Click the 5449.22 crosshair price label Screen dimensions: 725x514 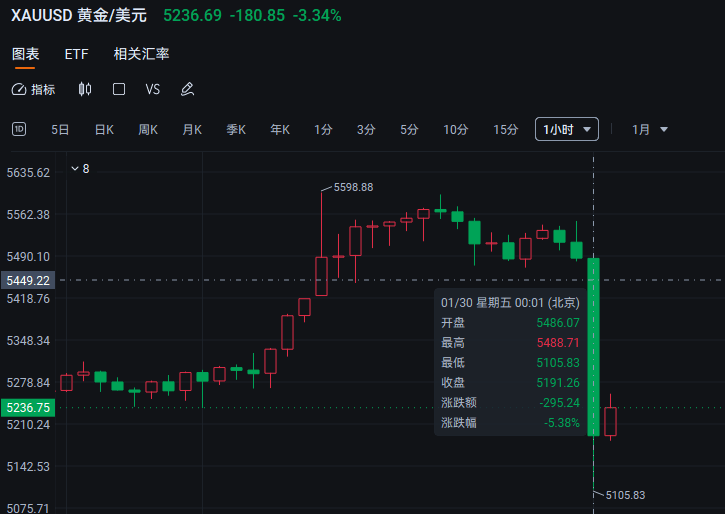click(x=28, y=280)
